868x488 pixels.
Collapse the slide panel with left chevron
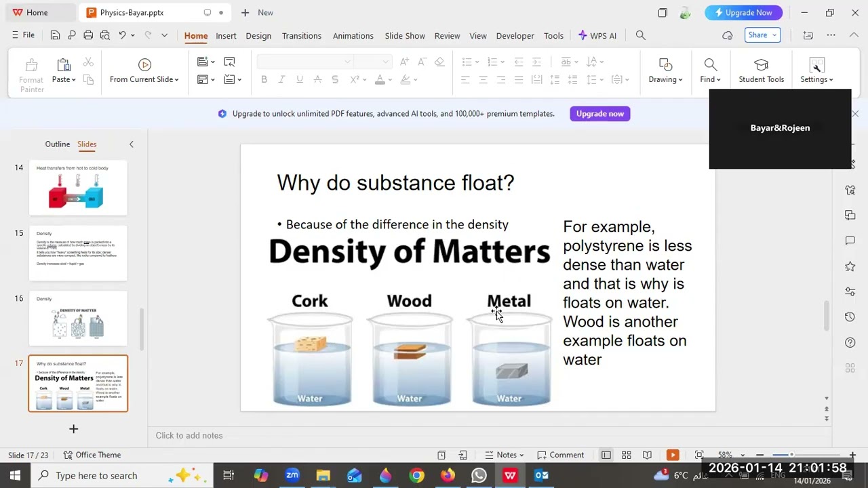click(x=132, y=144)
